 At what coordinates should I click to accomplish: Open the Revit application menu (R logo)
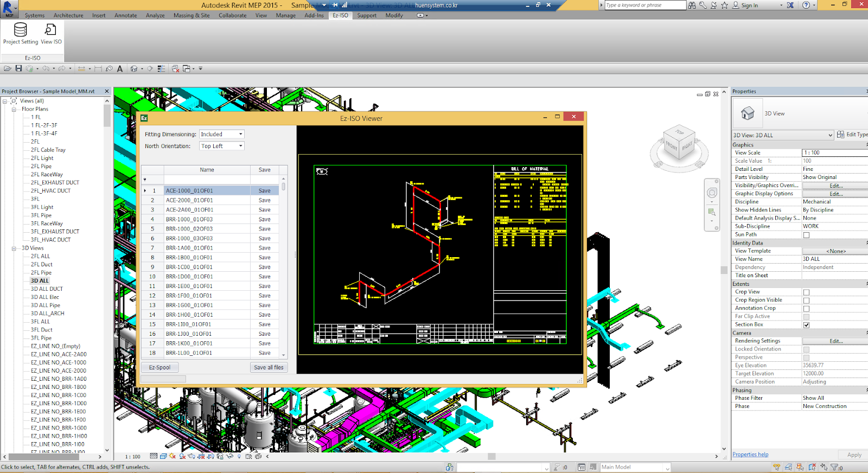9,8
